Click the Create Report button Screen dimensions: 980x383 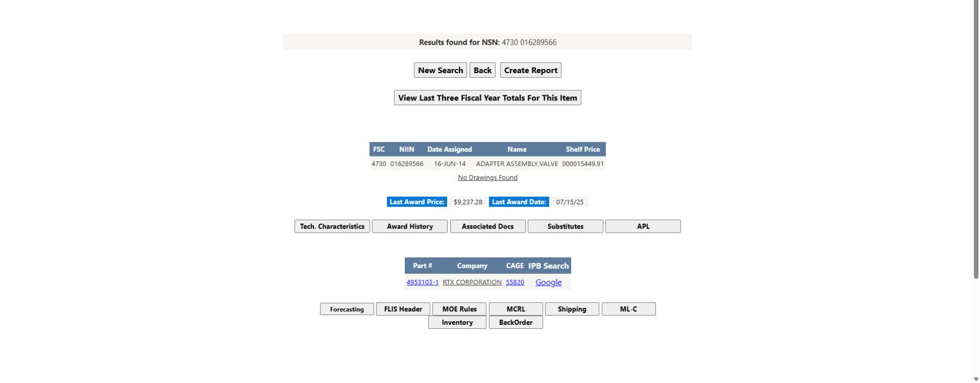point(530,71)
